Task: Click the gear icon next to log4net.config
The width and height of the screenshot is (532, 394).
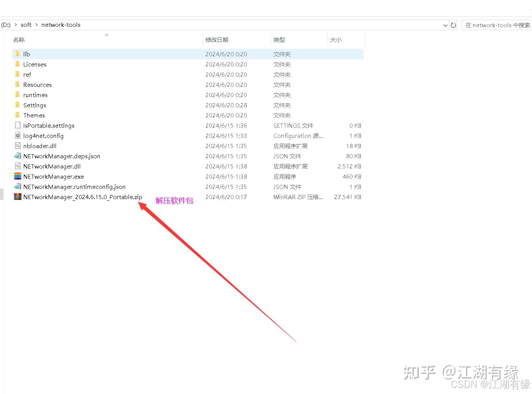Action: tap(18, 136)
